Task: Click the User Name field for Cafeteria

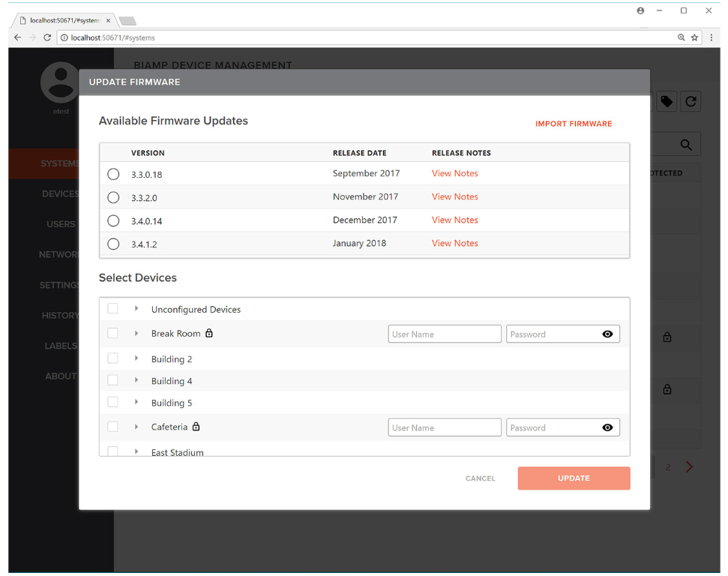Action: 445,428
